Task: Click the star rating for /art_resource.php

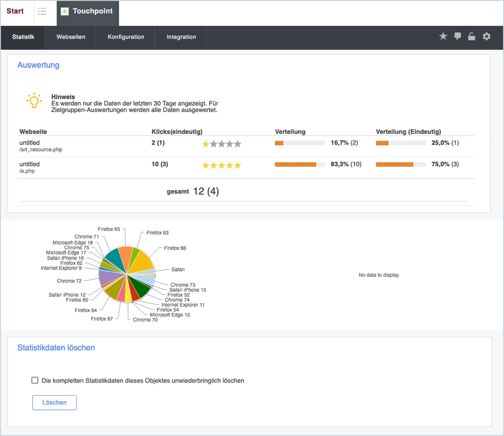Action: pyautogui.click(x=221, y=144)
